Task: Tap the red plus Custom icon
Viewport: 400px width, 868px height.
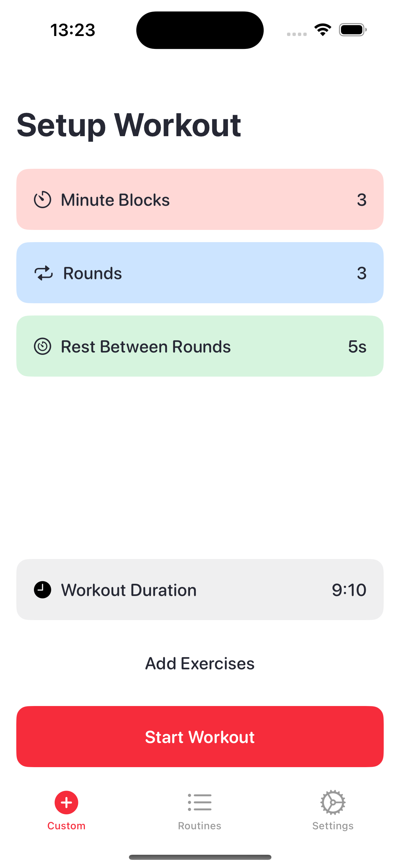Action: point(66,803)
